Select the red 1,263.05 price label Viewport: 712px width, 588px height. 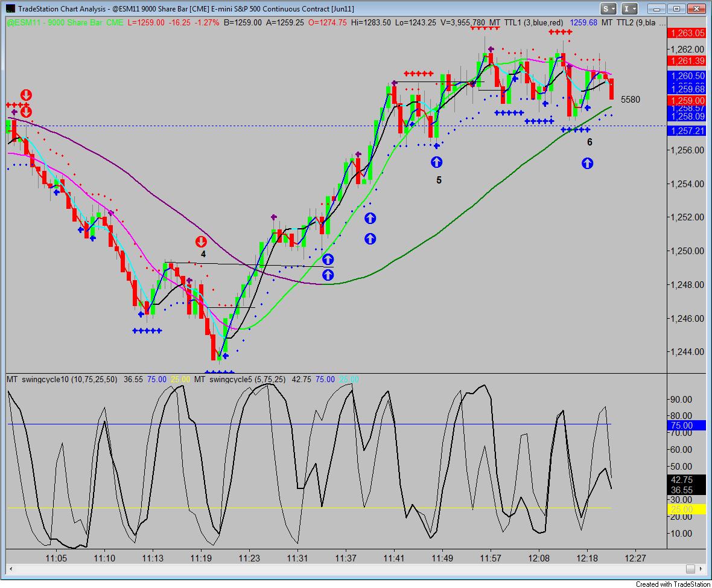686,33
